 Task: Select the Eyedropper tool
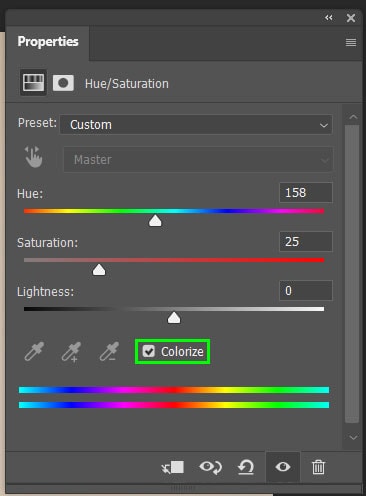34,351
